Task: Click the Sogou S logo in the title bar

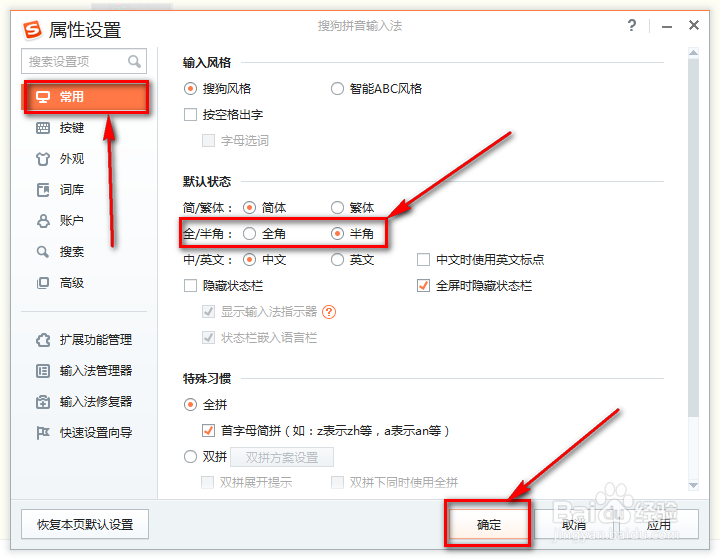Action: (x=32, y=30)
